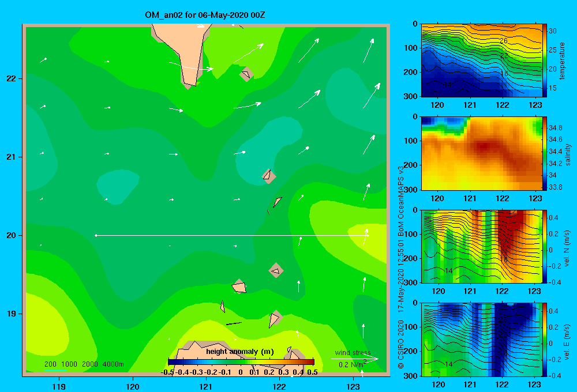Click the temperature color scale bar
The width and height of the screenshot is (577, 392).
pos(545,61)
